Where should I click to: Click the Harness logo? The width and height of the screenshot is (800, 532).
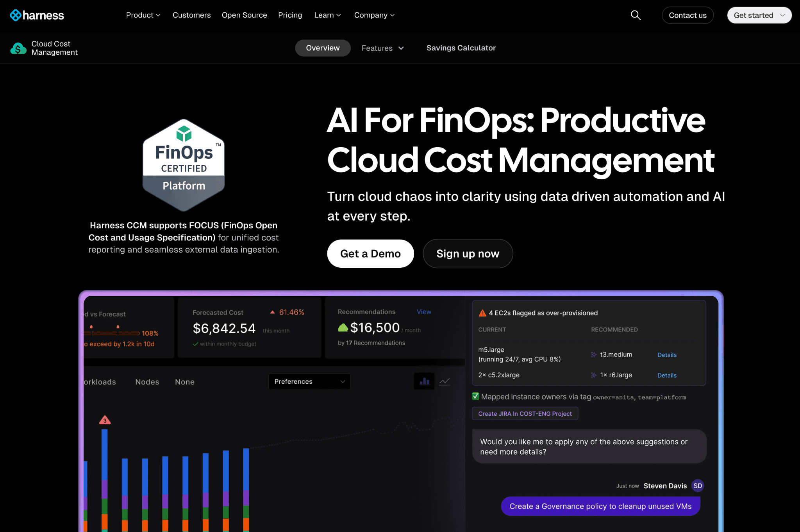(37, 15)
